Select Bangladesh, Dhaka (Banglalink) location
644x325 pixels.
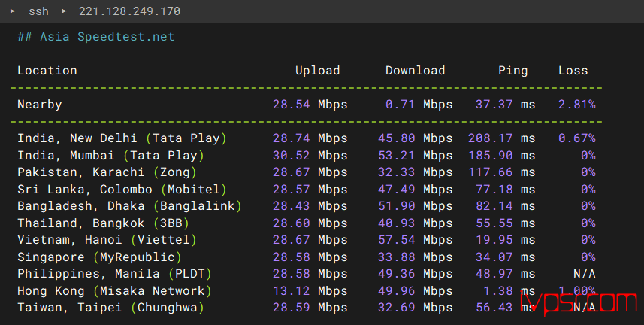tap(129, 205)
